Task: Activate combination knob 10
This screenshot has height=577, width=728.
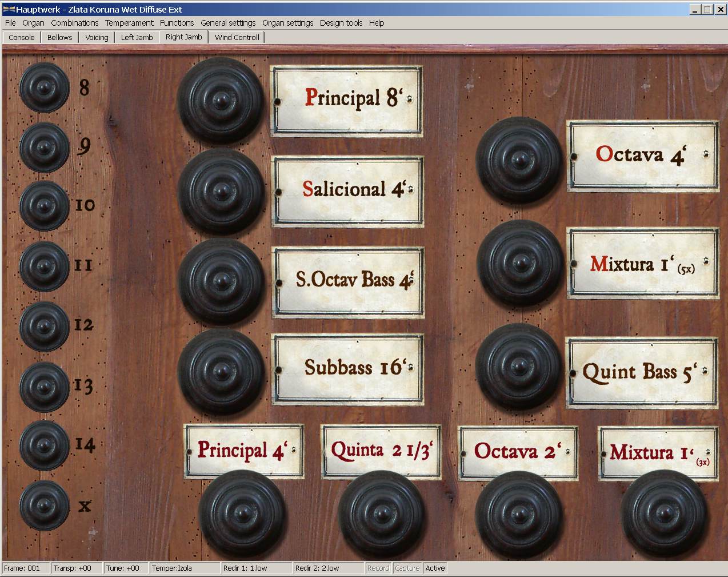Action: tap(43, 206)
